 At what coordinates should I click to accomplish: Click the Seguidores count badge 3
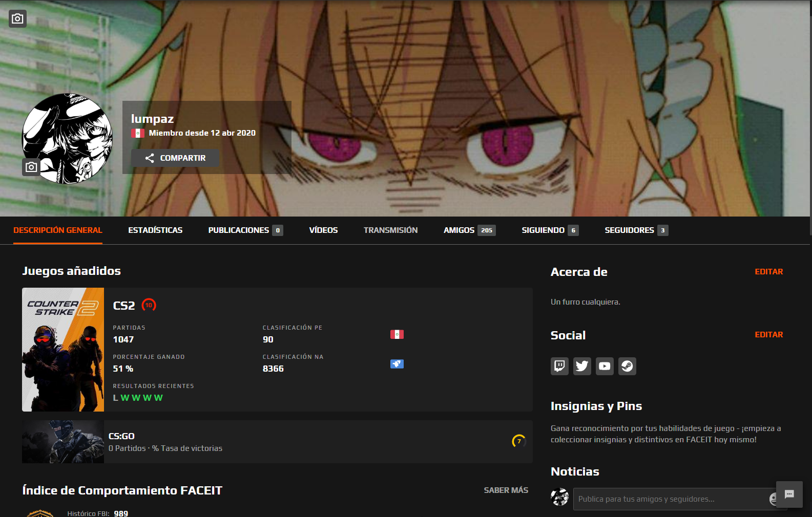click(663, 230)
